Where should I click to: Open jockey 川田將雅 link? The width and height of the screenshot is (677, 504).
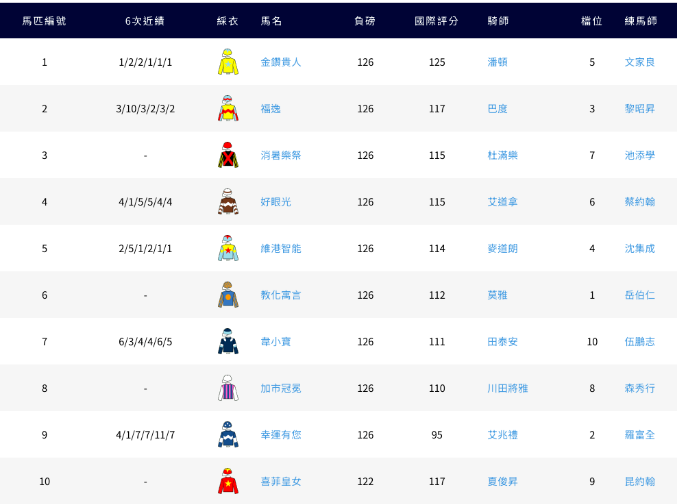click(507, 389)
